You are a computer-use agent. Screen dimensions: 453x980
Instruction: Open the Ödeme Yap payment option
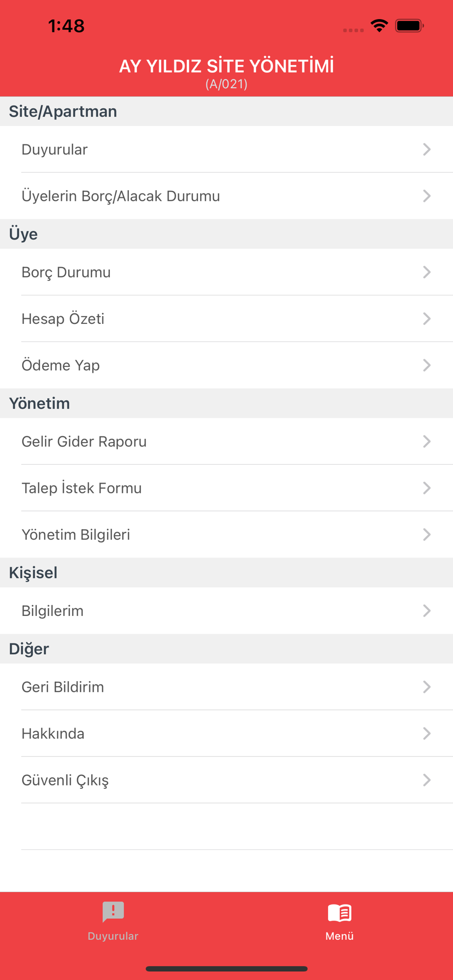click(226, 365)
